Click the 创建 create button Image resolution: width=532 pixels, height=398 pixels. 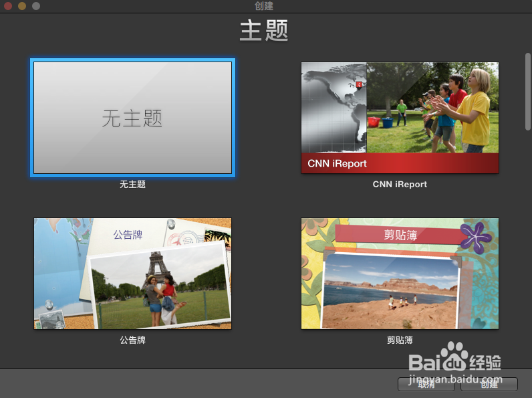pos(489,384)
